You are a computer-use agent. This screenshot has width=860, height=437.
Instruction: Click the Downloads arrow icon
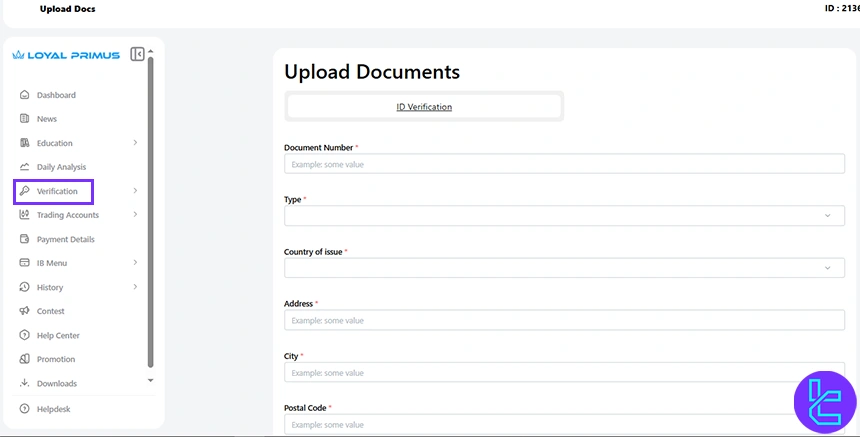(24, 383)
